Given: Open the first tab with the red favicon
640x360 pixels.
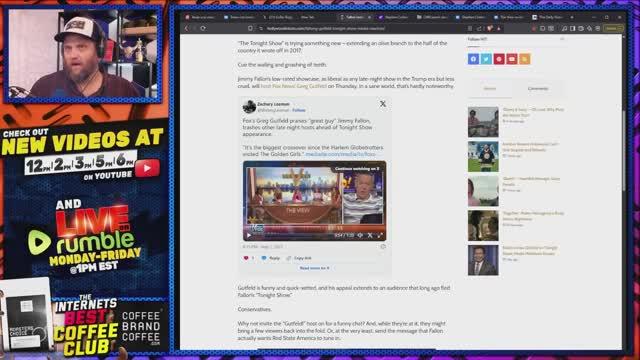Looking at the screenshot, I should click(x=200, y=17).
